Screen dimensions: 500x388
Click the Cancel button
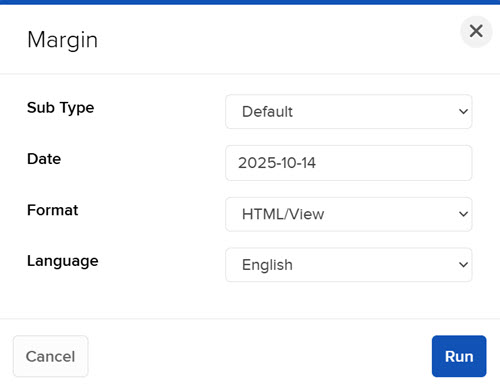click(x=51, y=356)
